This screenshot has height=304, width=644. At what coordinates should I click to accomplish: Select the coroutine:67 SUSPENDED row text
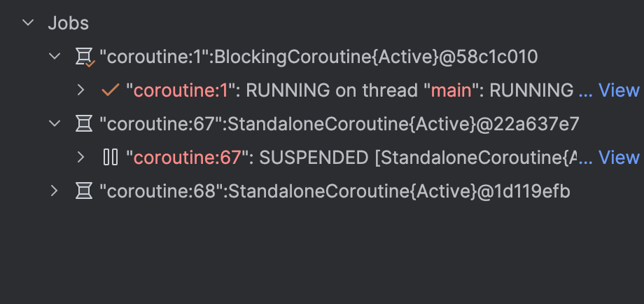click(350, 158)
